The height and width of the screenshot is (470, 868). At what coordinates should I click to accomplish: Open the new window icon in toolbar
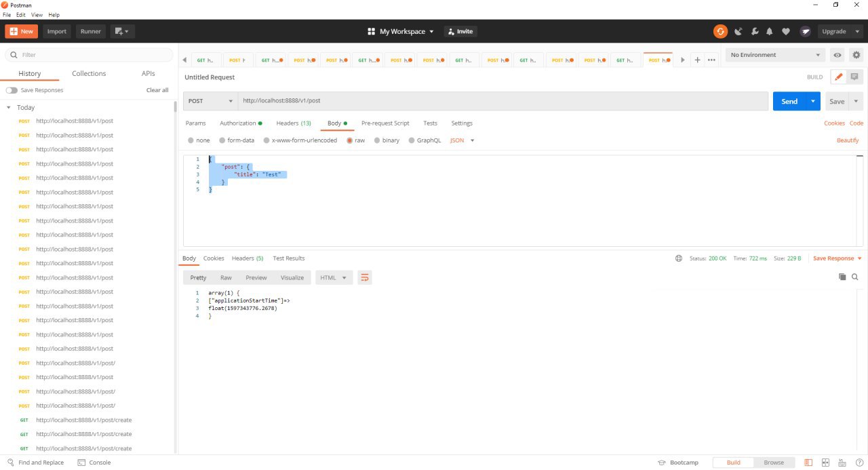(x=123, y=31)
